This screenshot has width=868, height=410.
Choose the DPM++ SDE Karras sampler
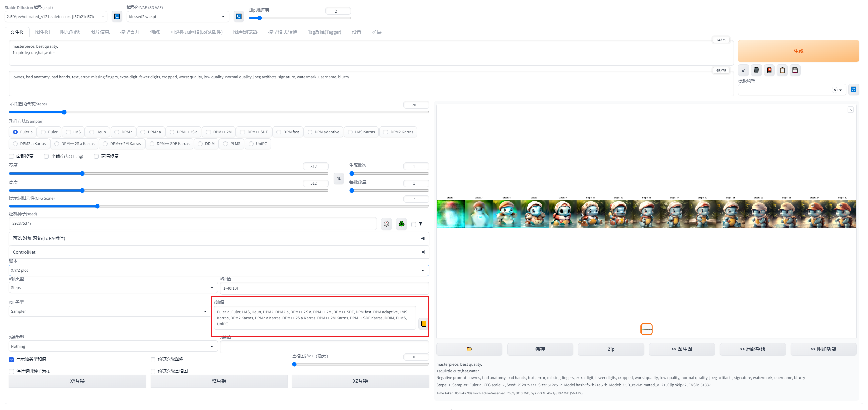pos(170,144)
